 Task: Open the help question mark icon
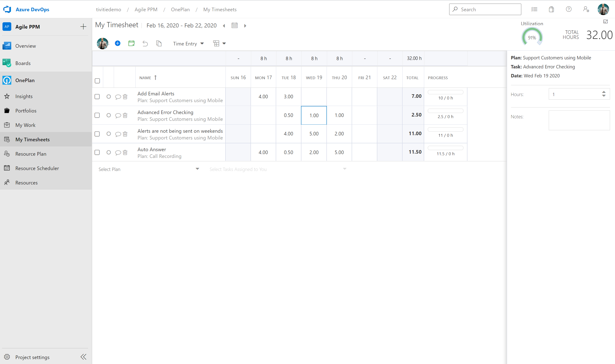569,9
